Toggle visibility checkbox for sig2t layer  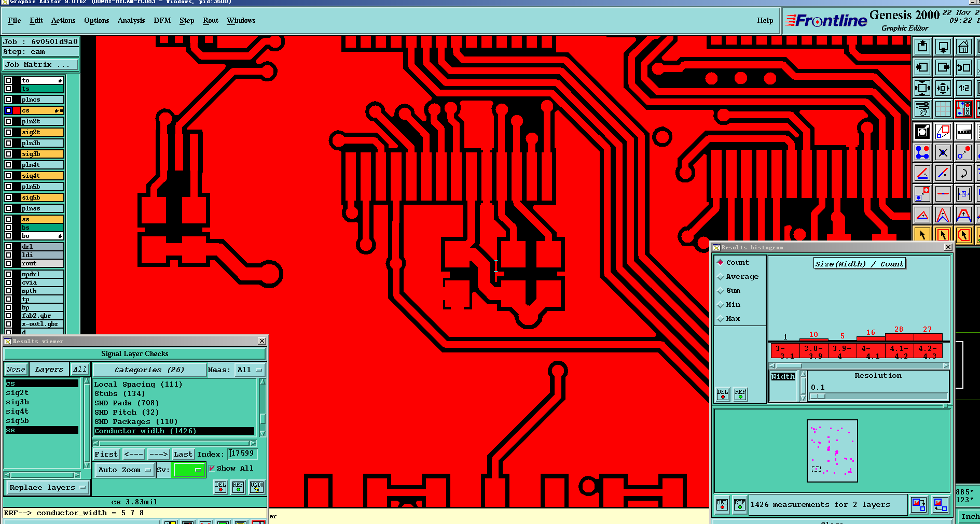point(8,132)
